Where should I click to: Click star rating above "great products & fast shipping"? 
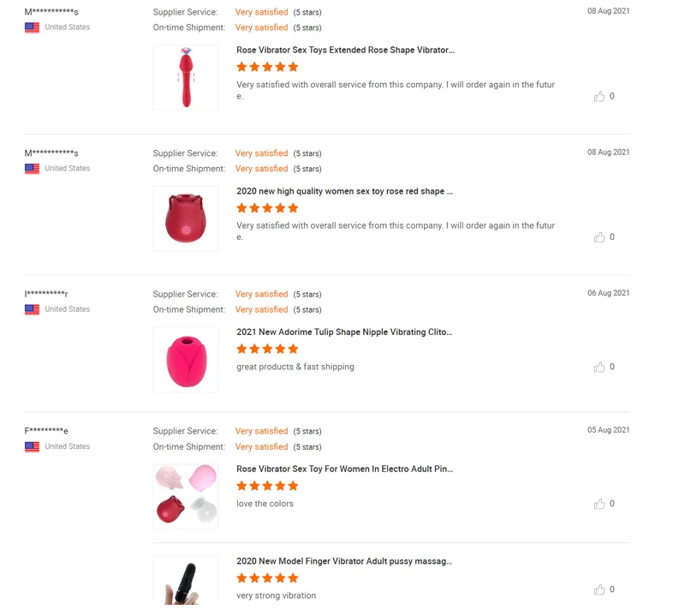coord(267,349)
